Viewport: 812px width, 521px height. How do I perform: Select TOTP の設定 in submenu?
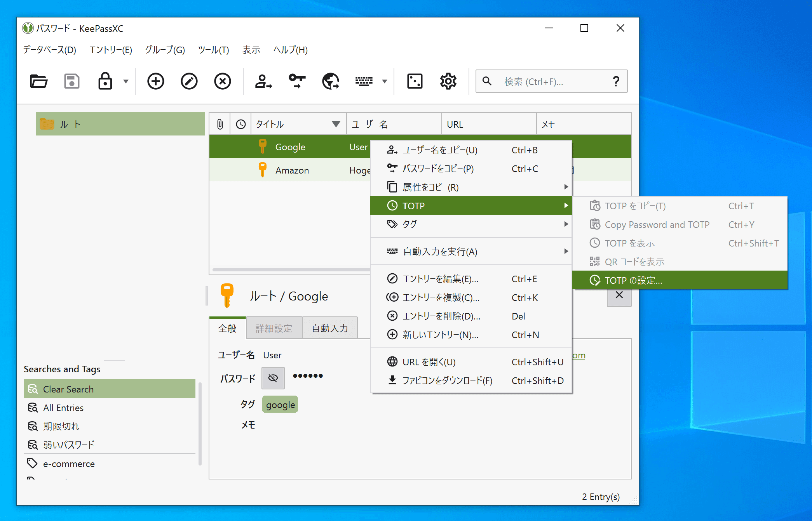680,280
